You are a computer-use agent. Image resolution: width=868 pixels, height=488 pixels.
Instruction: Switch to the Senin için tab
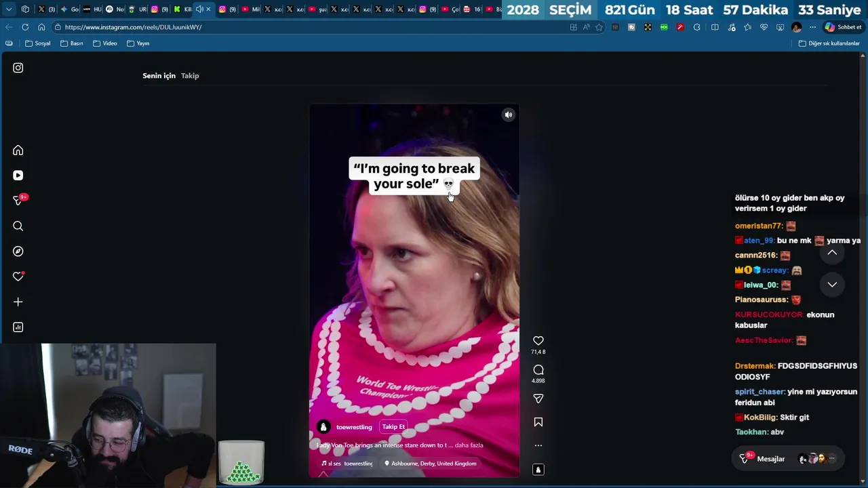pyautogui.click(x=159, y=76)
